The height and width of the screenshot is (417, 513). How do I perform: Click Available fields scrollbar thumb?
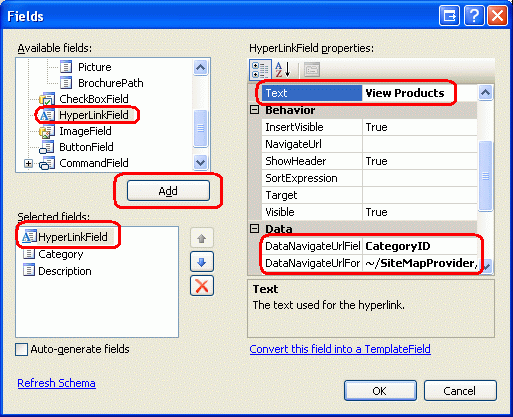tap(200, 128)
